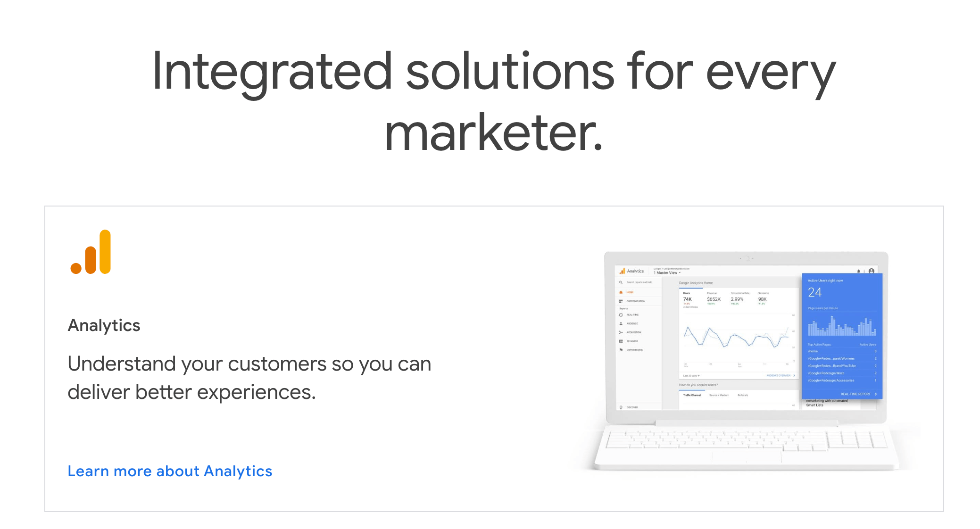
Task: Select the Behavior icon in the sidebar
Action: 621,341
